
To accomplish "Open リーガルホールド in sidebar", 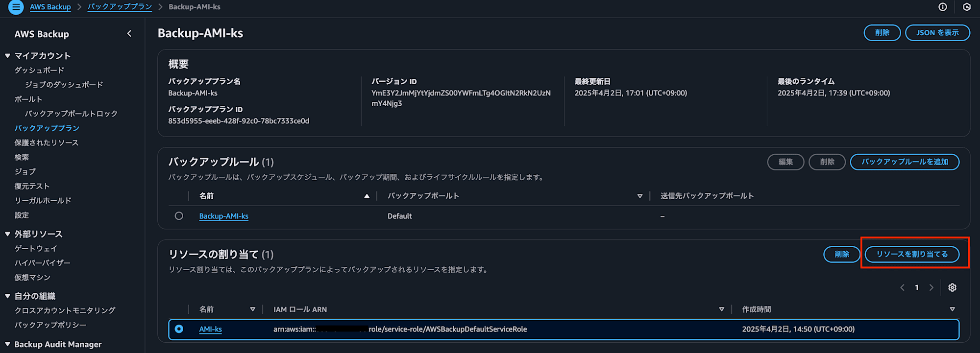I will point(43,200).
